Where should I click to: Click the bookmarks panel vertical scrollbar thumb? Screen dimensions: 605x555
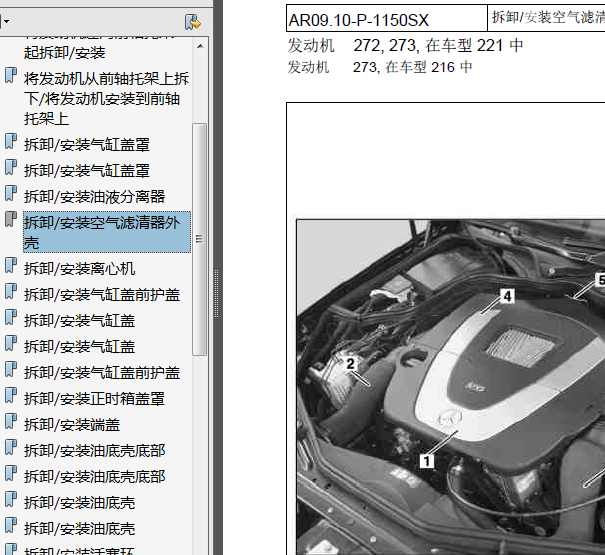click(199, 239)
